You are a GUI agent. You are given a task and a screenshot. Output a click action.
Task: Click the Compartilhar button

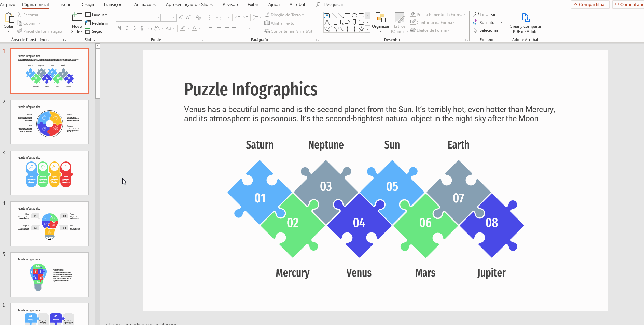590,4
